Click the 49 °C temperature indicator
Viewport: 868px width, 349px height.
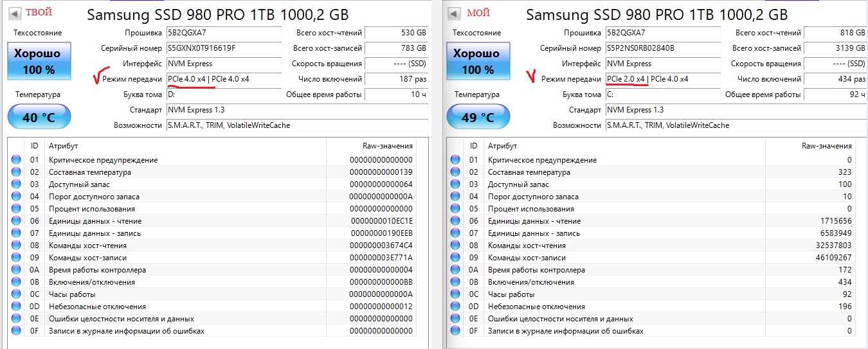coord(478,117)
